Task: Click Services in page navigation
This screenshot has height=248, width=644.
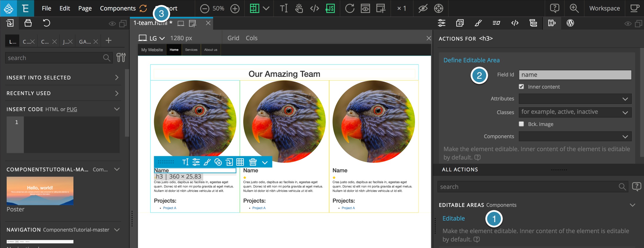Action: coord(191,50)
